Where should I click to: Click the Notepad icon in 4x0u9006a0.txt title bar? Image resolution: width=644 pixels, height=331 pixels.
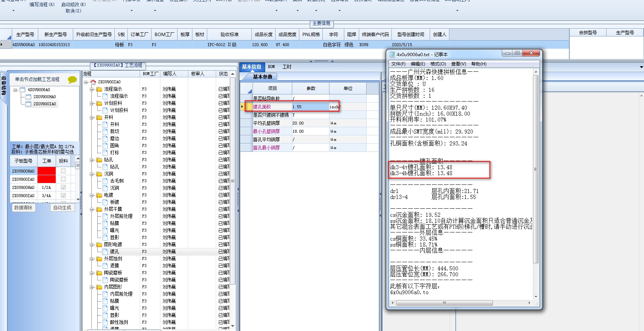392,54
